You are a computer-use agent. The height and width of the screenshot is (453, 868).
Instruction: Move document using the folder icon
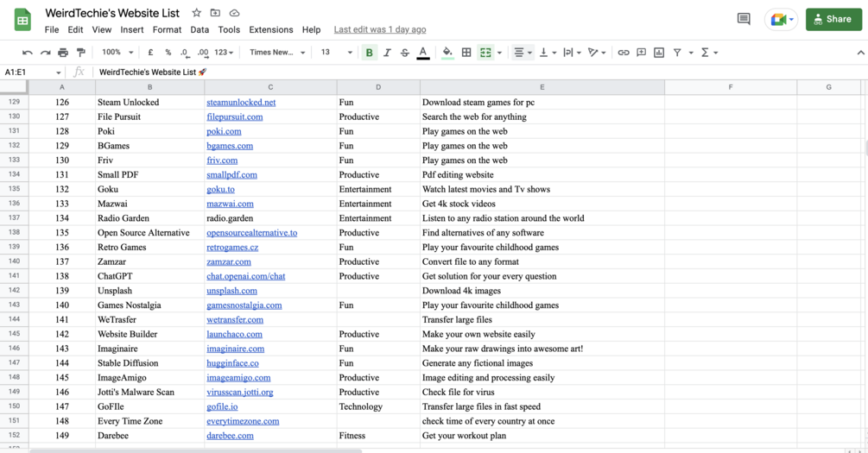click(215, 13)
